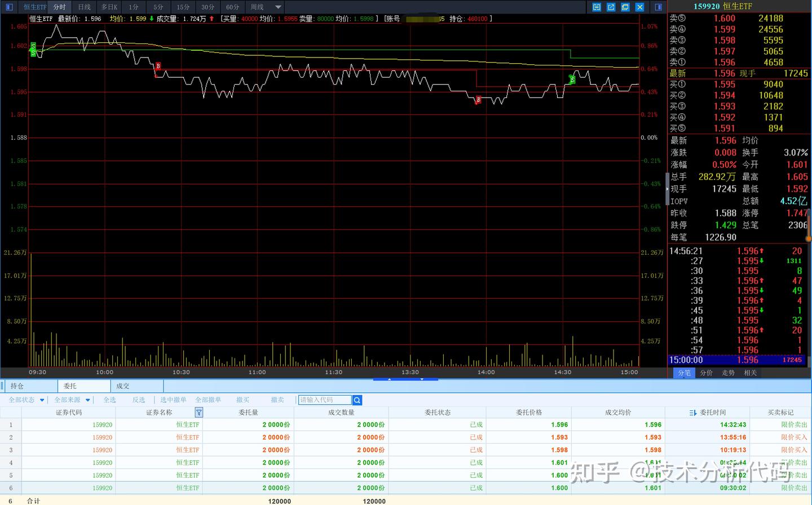Click the splitter handle on the quote panel edge
Viewport: 812px width, 505px height.
pyautogui.click(x=667, y=189)
